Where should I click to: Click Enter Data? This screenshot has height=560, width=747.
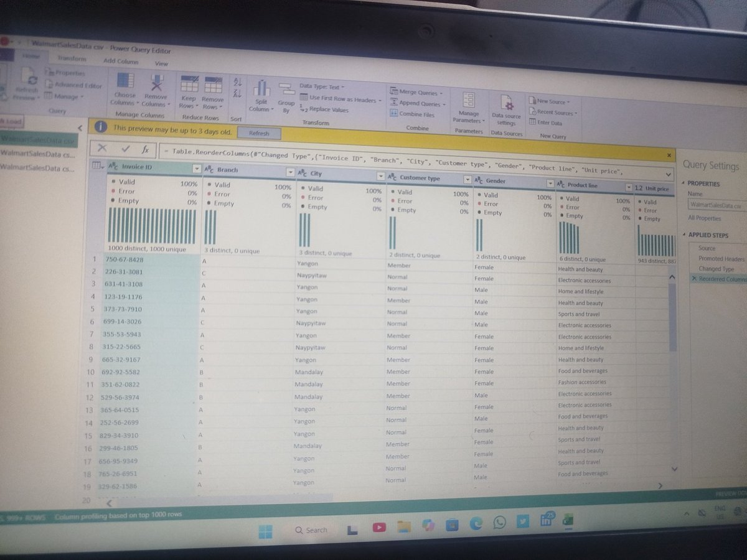(x=545, y=123)
